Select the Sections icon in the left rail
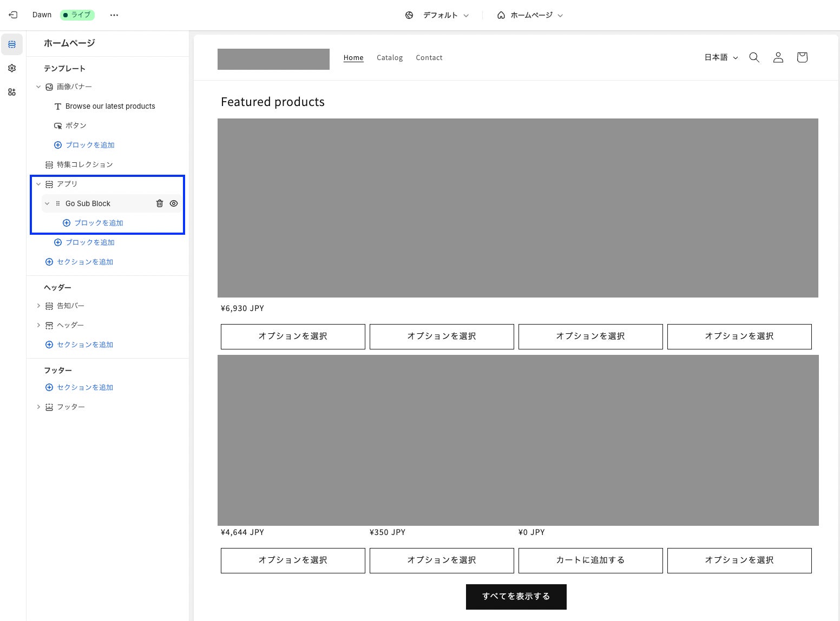This screenshot has width=840, height=621. point(12,44)
